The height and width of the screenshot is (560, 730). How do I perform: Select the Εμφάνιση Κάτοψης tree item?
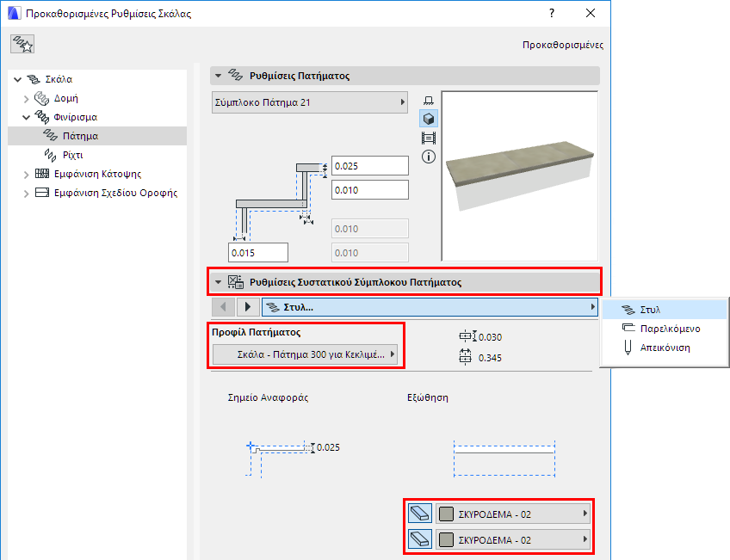97,174
